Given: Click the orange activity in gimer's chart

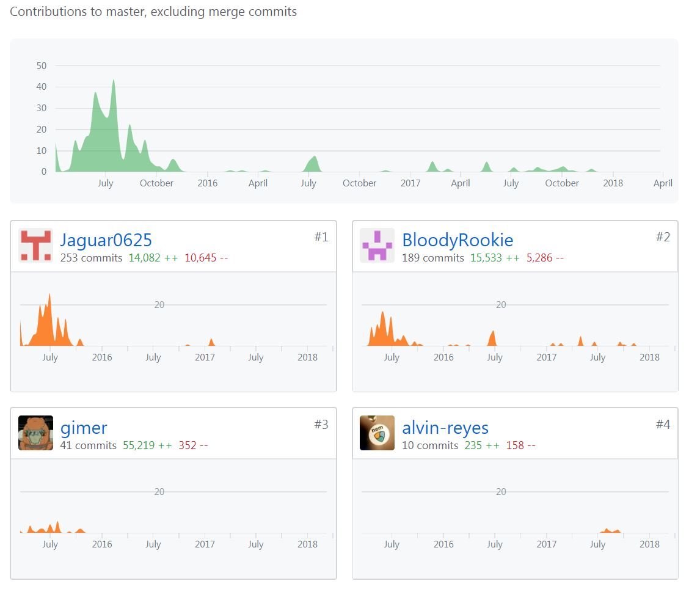Looking at the screenshot, I should click(57, 527).
